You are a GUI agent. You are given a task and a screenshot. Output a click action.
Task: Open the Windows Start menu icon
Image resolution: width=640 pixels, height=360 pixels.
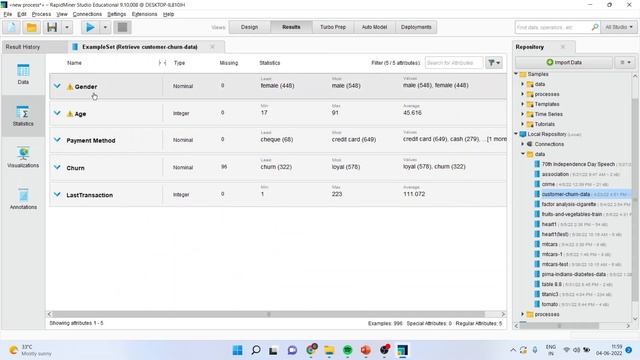237,350
